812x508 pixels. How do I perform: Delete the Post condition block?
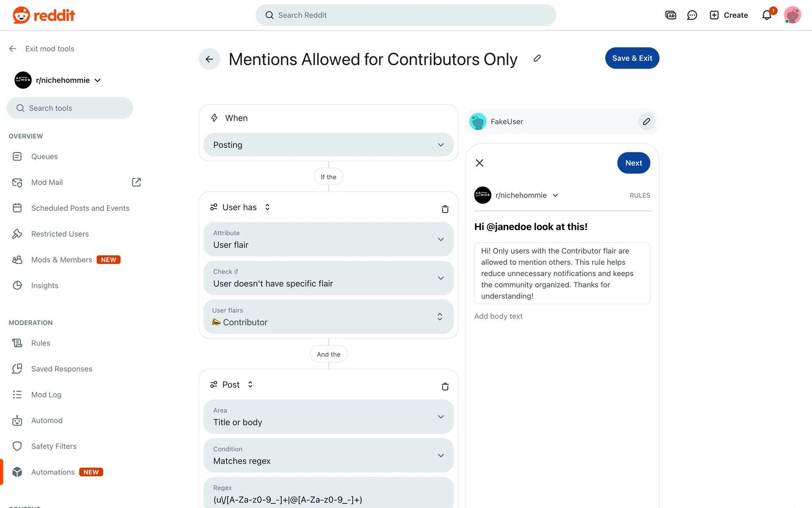tap(445, 387)
